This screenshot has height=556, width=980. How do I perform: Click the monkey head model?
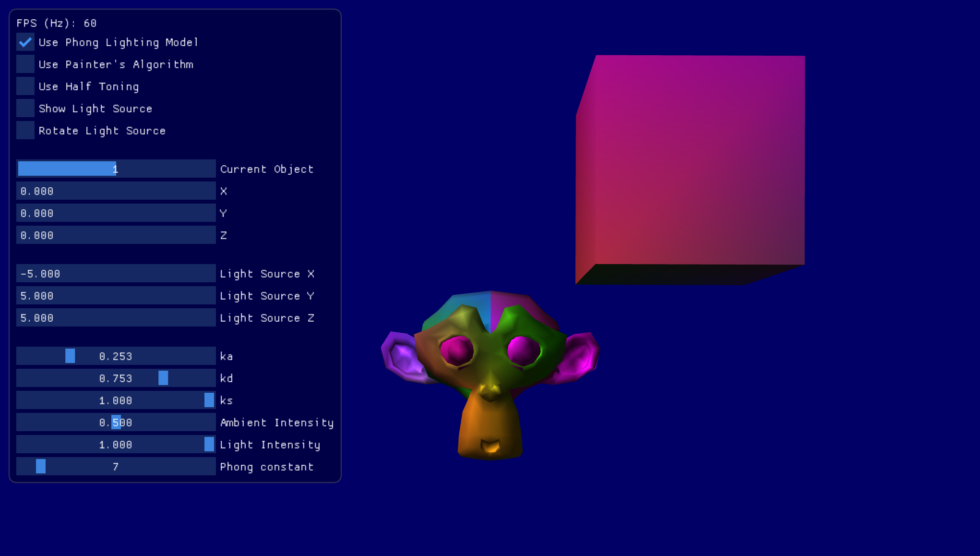pyautogui.click(x=490, y=375)
